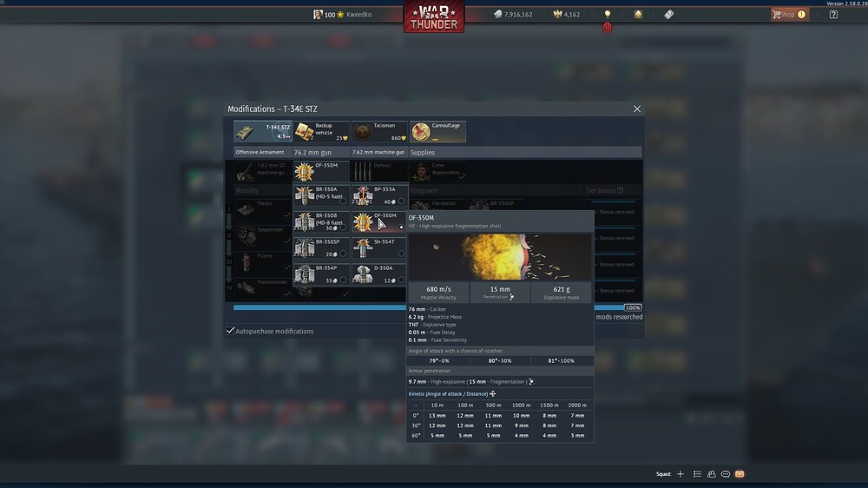
Task: Select BR-350B (MD-8 fuze) radio button
Action: pos(343,228)
